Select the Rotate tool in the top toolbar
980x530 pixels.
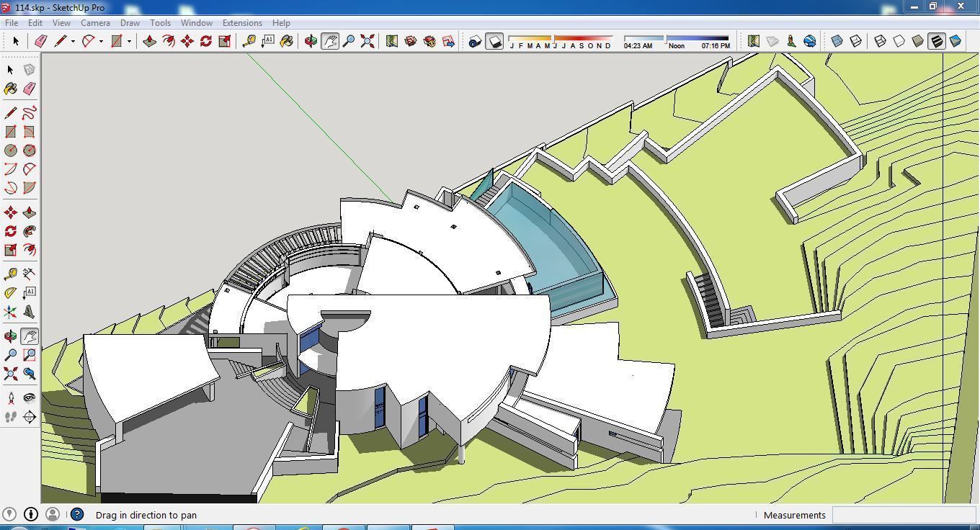click(x=205, y=41)
